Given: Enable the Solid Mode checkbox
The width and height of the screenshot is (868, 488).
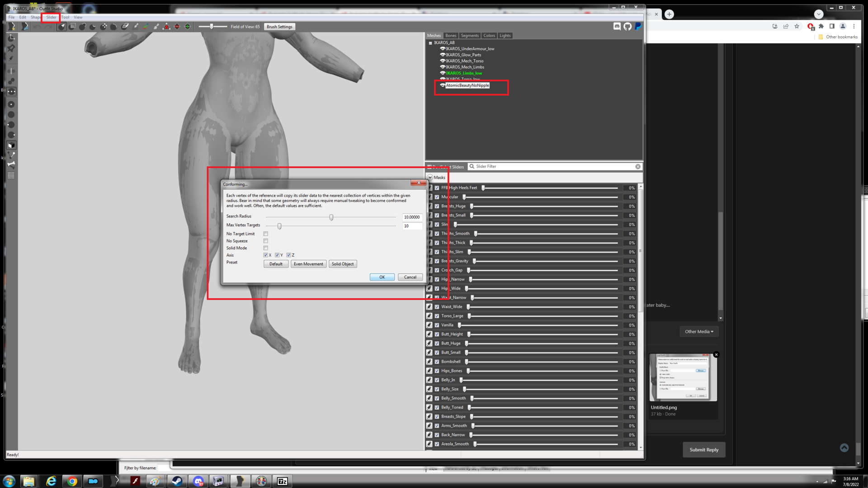Looking at the screenshot, I should [266, 248].
